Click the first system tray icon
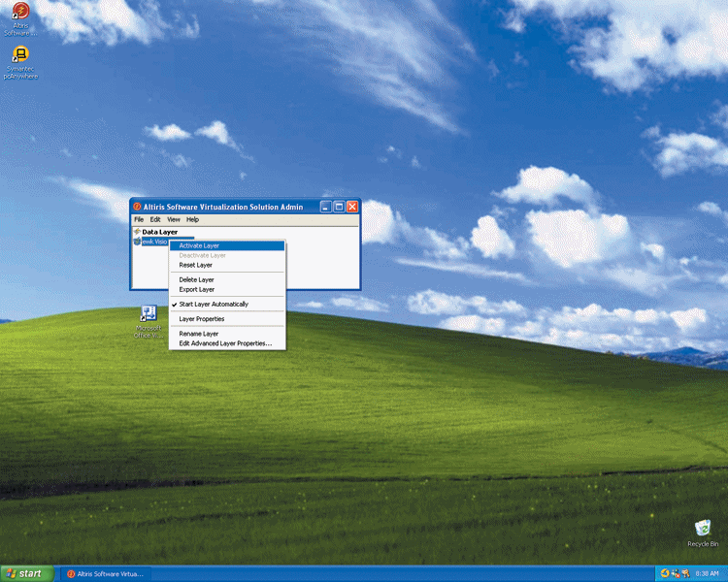Screen dimensions: 728x582 click(x=664, y=573)
